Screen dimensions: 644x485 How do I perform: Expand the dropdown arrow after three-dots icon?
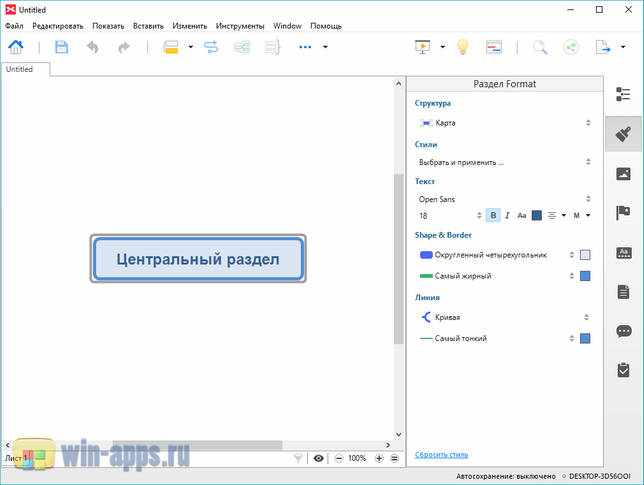pyautogui.click(x=325, y=47)
